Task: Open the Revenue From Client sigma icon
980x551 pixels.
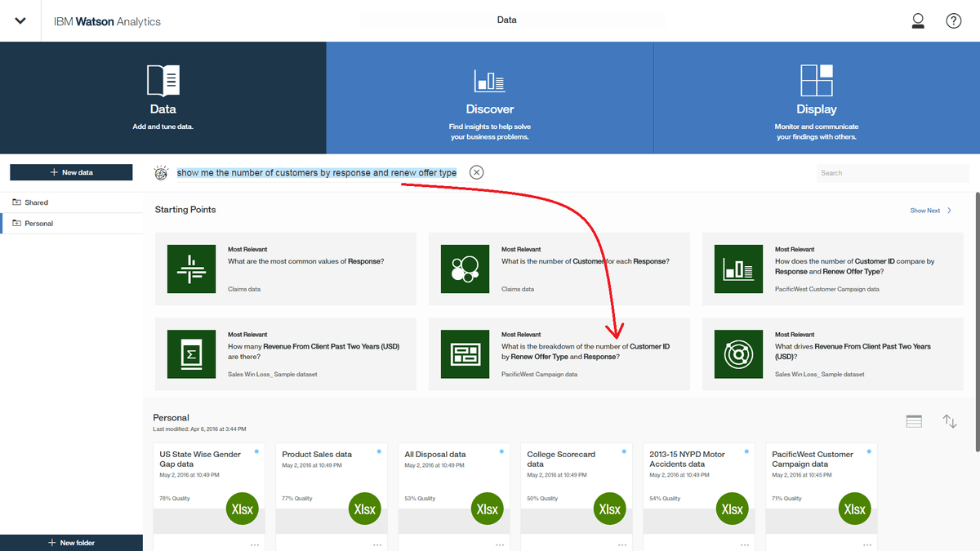Action: click(x=191, y=354)
